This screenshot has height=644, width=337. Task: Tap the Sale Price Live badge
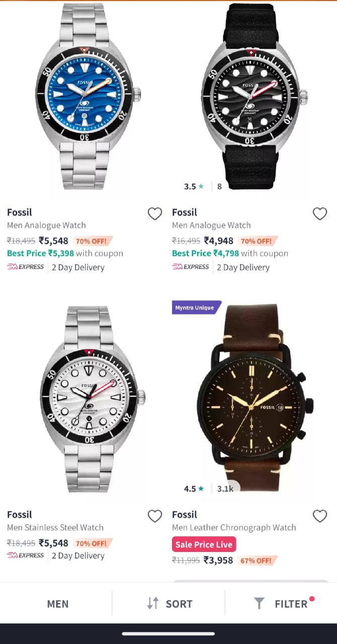point(204,544)
